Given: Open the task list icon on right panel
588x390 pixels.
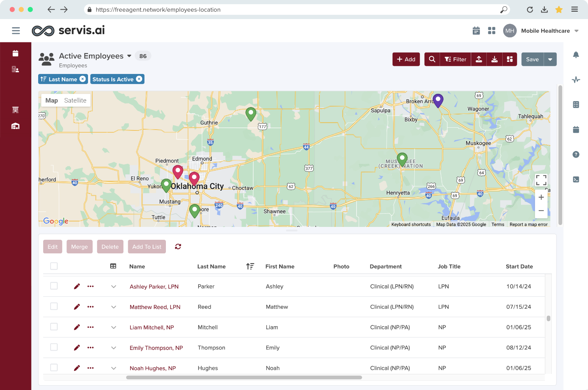Looking at the screenshot, I should click(576, 104).
